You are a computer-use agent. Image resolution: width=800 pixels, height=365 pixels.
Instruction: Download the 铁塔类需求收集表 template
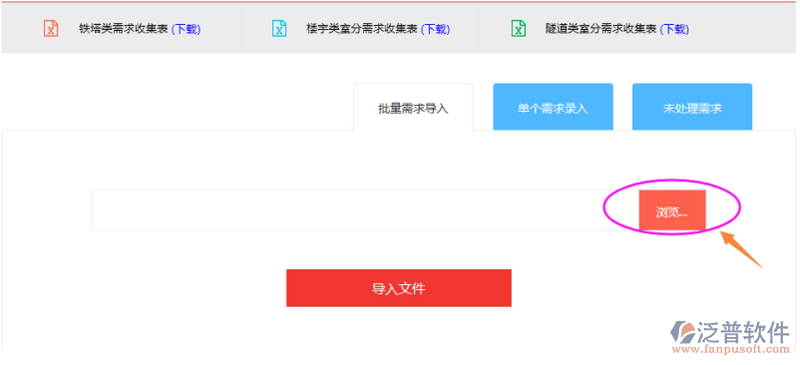click(x=186, y=29)
